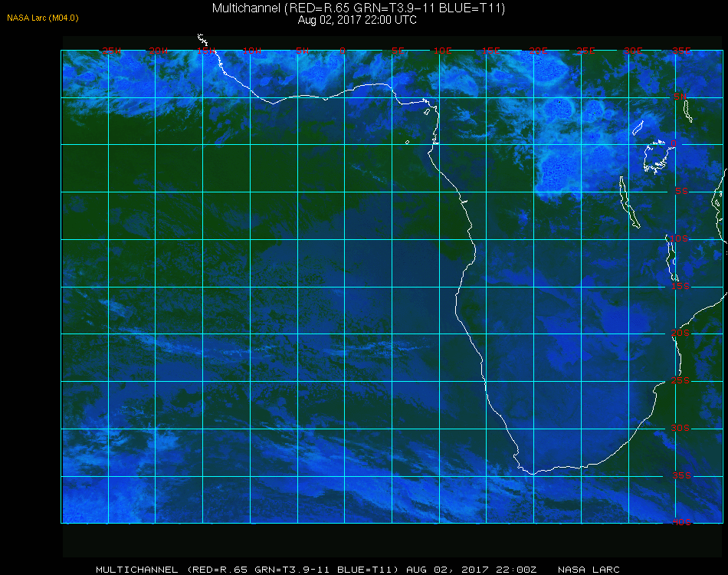This screenshot has width=728, height=575.
Task: Click the '15W' longitude label
Action: (x=205, y=51)
